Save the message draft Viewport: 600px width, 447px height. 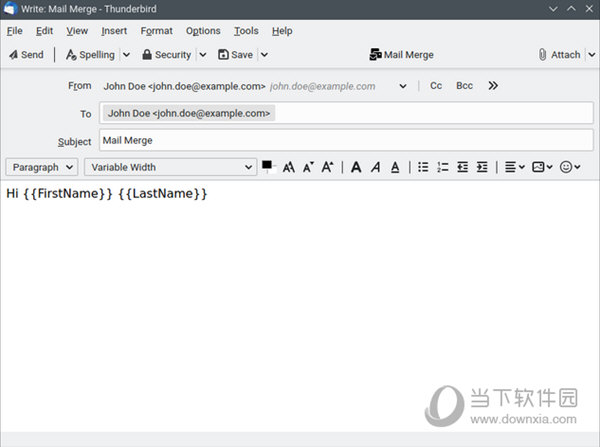pos(235,55)
